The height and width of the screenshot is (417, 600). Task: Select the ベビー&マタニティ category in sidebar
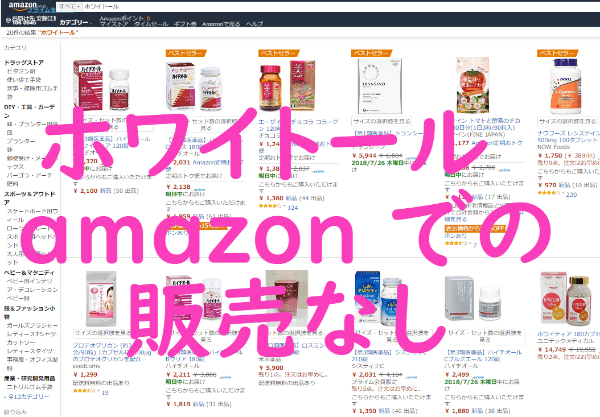coord(29,273)
